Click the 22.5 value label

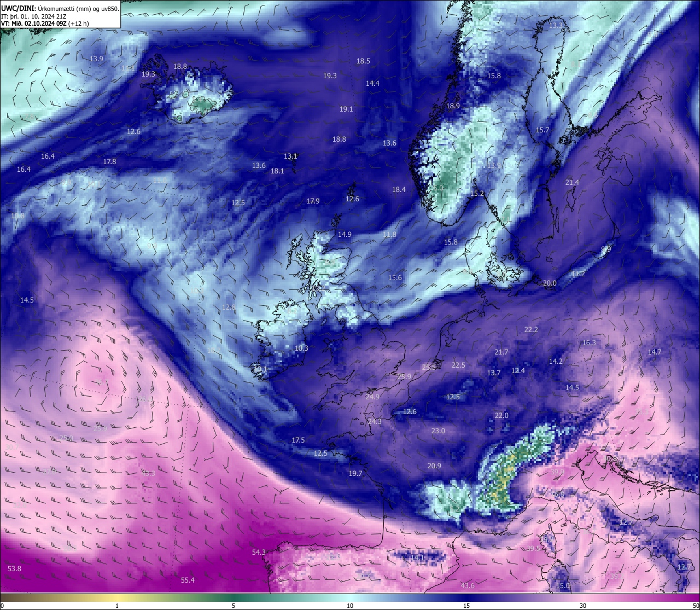click(458, 365)
